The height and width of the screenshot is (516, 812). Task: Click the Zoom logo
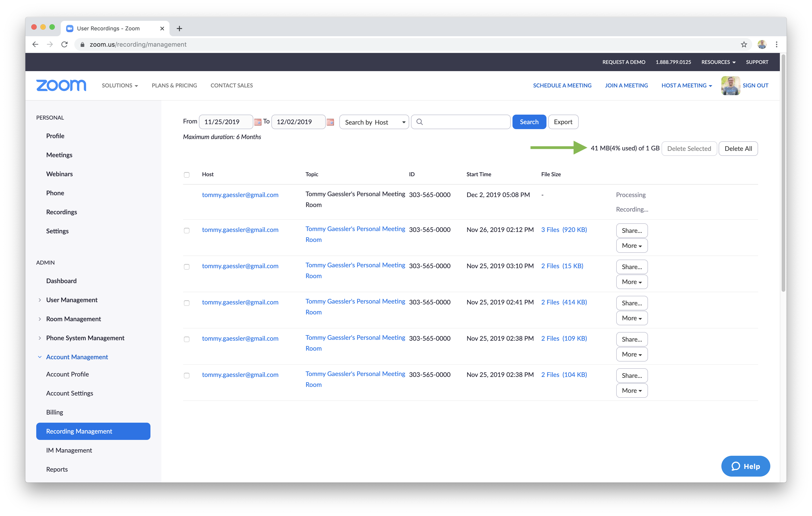coord(61,86)
